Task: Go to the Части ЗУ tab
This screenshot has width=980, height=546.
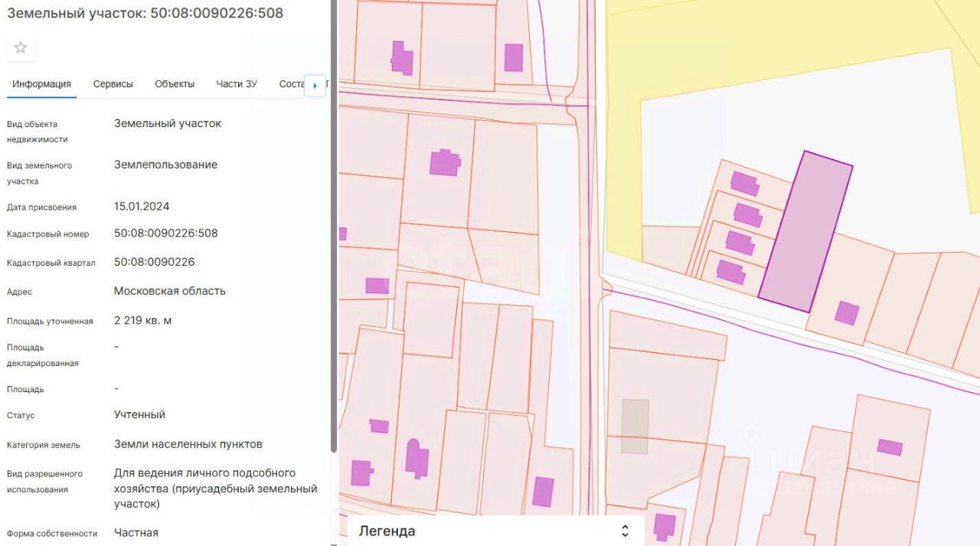Action: (237, 84)
